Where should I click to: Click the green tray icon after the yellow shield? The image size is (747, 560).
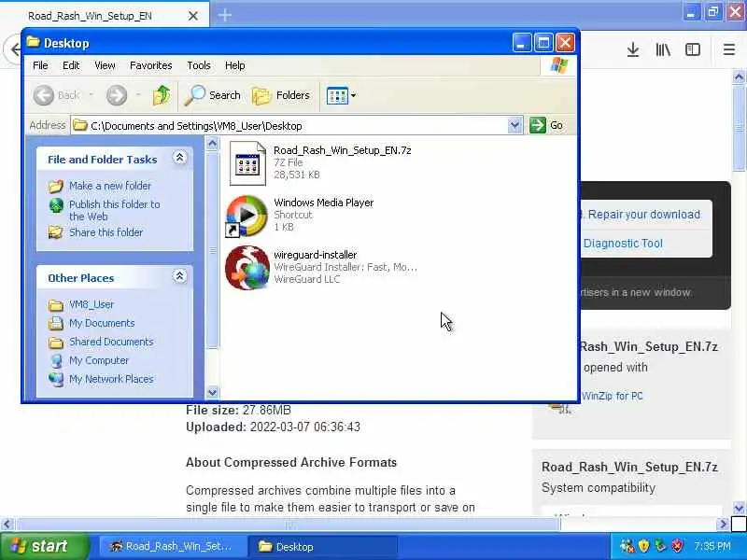tap(660, 546)
